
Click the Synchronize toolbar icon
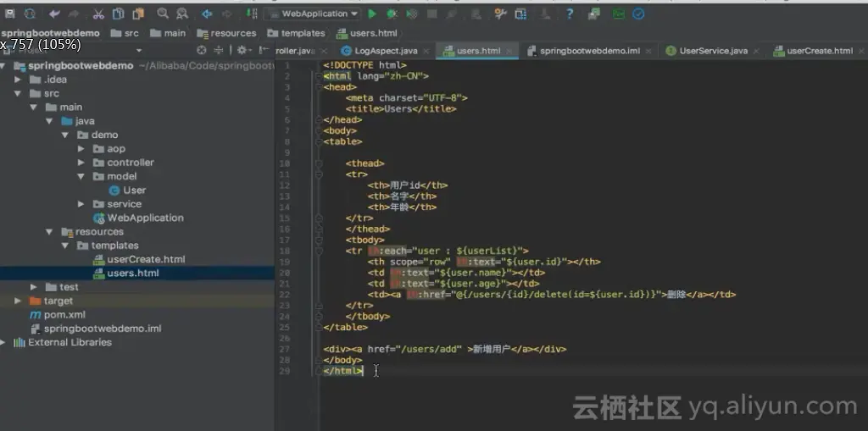pyautogui.click(x=30, y=14)
